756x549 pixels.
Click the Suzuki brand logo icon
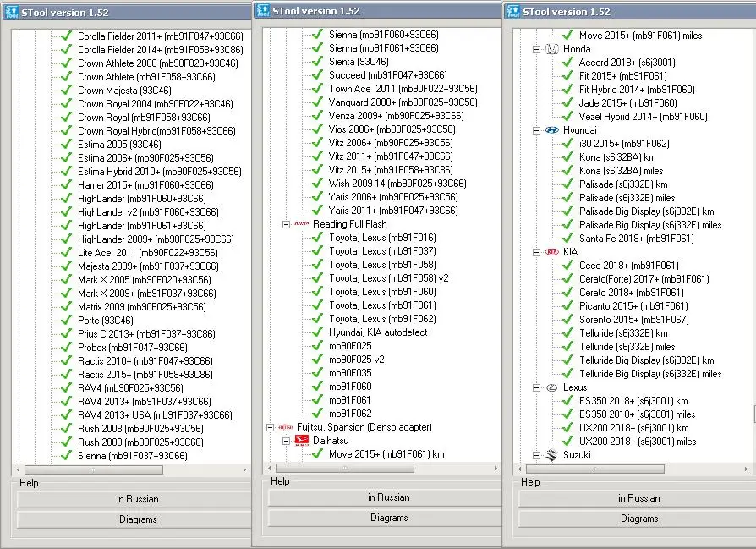pyautogui.click(x=552, y=455)
